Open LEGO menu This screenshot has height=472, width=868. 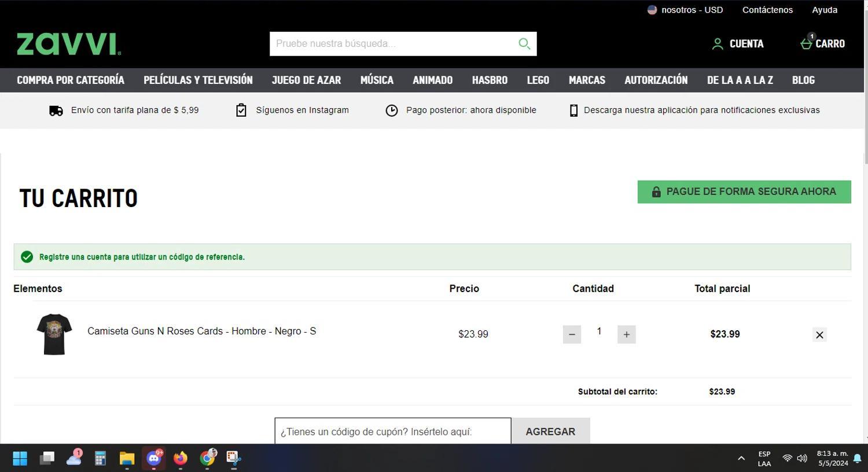tap(538, 80)
